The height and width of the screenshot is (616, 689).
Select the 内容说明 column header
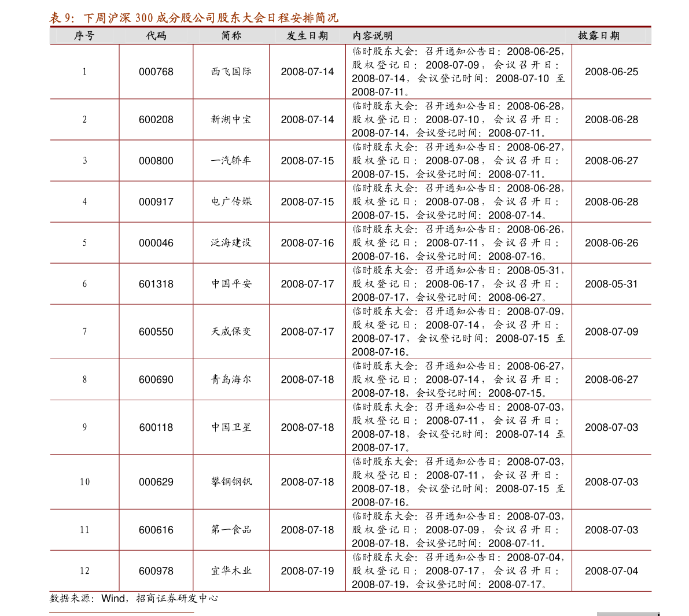click(371, 35)
